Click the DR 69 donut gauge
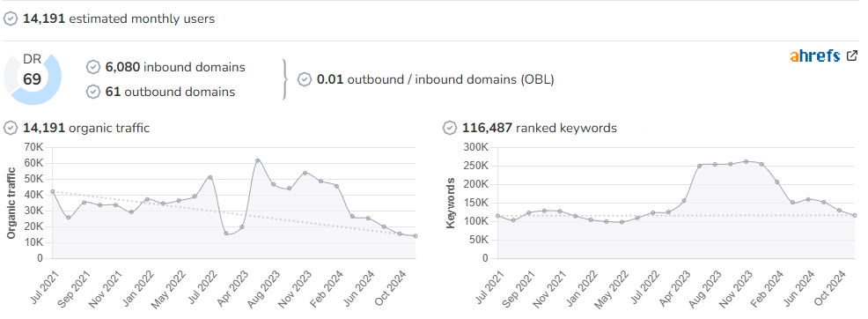 (33, 78)
